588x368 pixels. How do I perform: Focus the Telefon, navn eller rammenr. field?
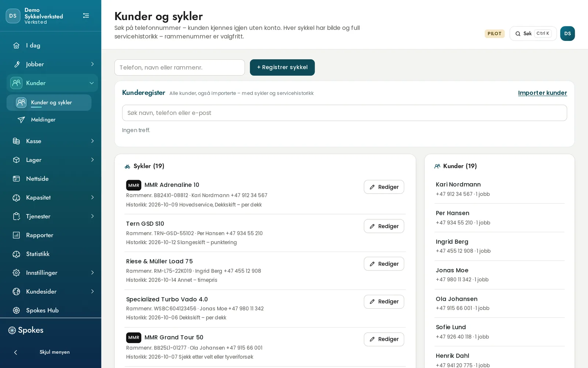tap(180, 67)
